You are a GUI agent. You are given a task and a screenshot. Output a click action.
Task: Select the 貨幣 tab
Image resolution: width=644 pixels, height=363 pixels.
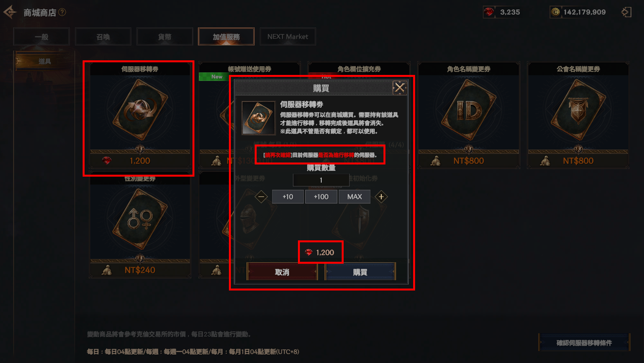coord(165,36)
